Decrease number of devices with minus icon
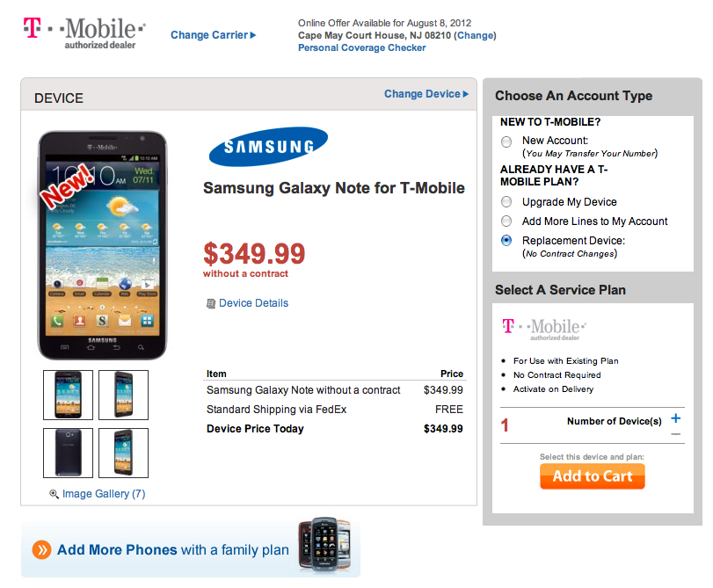713x588 pixels. click(x=675, y=434)
